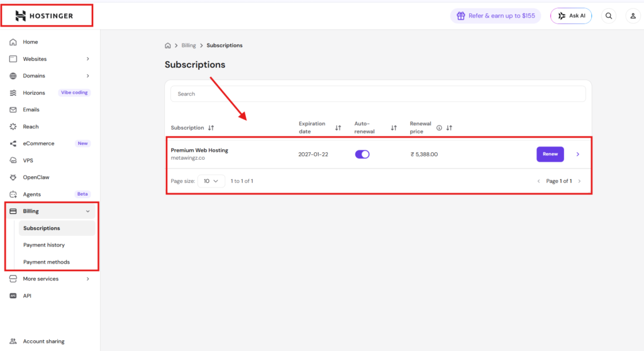Click the Domains globe icon

tap(13, 75)
